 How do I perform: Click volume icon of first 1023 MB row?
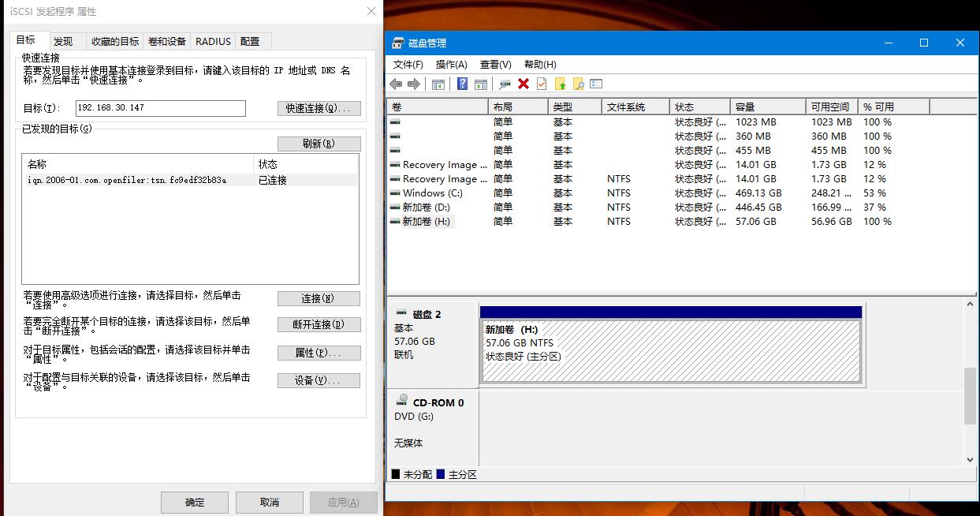click(x=395, y=122)
